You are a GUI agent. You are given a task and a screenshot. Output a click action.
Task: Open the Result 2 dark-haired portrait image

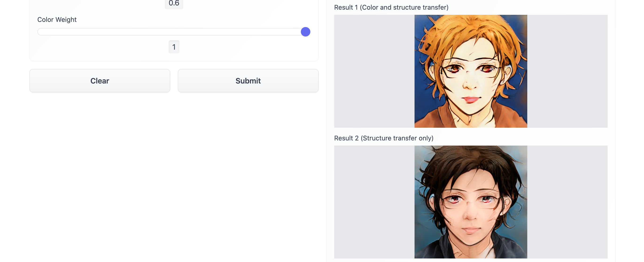(x=470, y=202)
